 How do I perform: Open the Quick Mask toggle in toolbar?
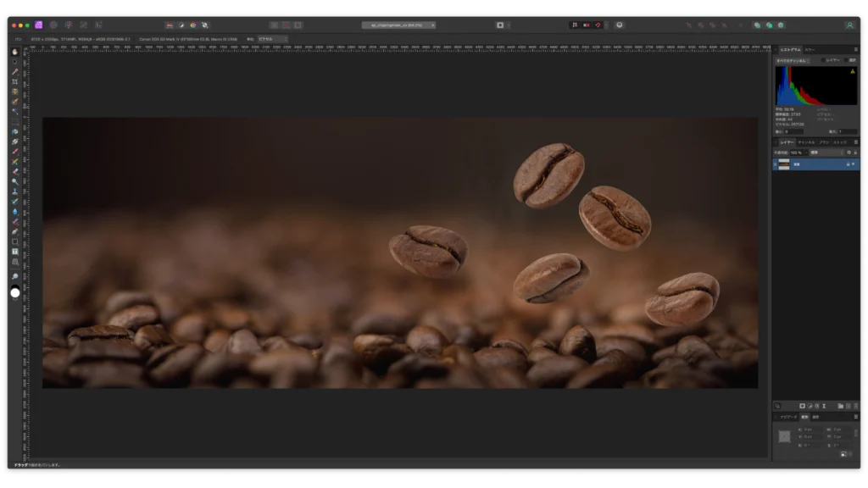point(499,25)
